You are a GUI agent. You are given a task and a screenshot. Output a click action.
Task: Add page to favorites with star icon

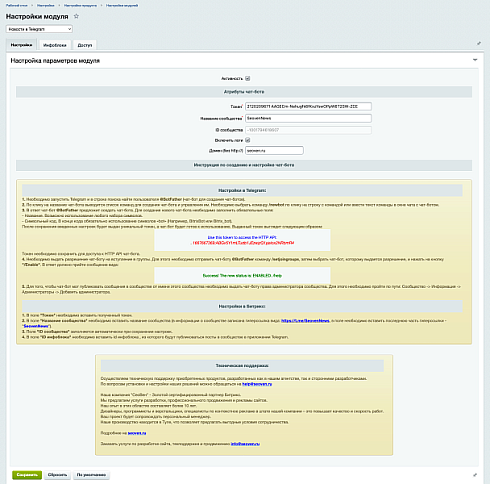pyautogui.click(x=76, y=16)
